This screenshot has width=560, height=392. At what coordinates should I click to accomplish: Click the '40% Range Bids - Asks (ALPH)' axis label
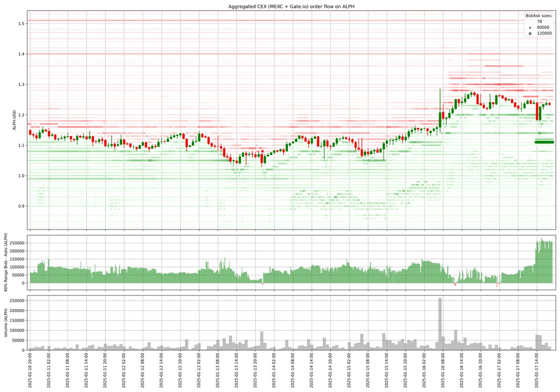pos(7,262)
